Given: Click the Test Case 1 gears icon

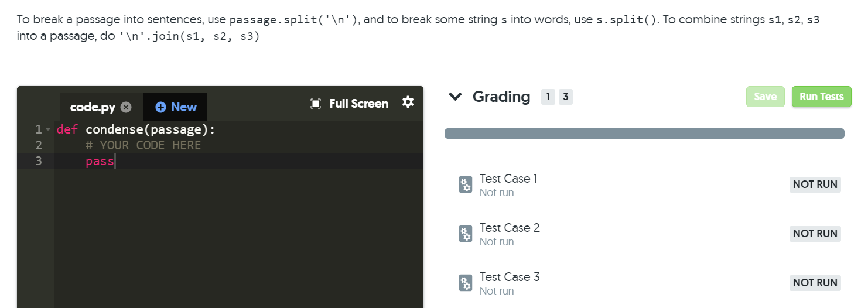Looking at the screenshot, I should click(x=466, y=185).
